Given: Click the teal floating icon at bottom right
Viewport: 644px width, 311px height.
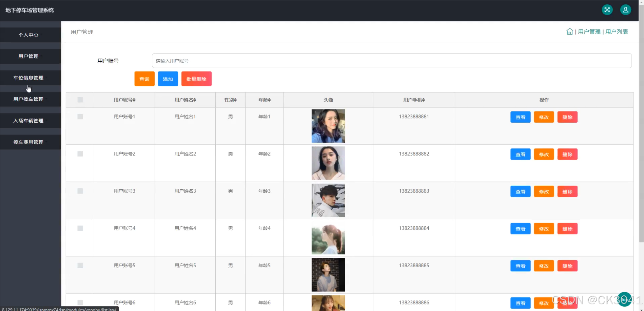Looking at the screenshot, I should click(624, 299).
